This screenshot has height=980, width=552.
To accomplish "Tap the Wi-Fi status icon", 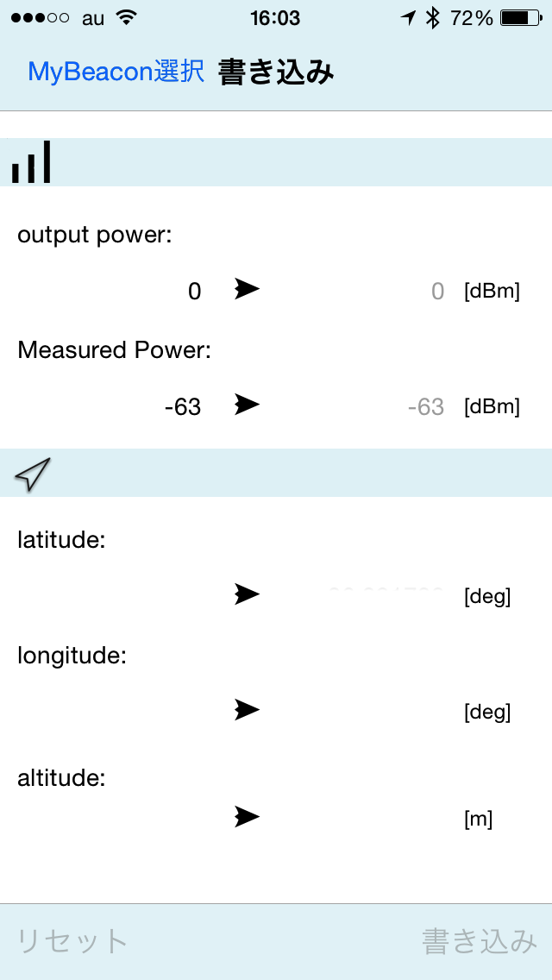I will tap(127, 18).
